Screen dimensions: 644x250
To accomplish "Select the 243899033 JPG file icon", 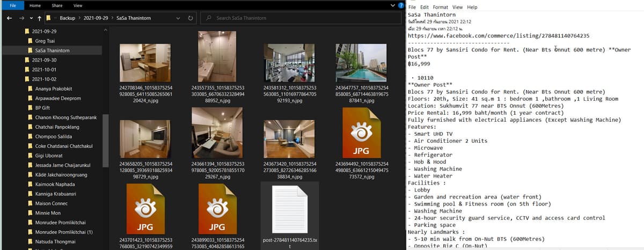I will click(217, 209).
